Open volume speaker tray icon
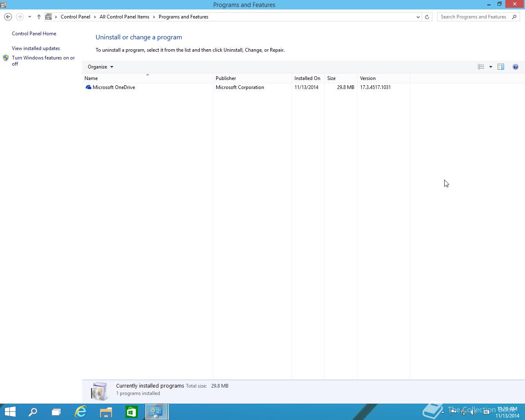 (x=473, y=412)
